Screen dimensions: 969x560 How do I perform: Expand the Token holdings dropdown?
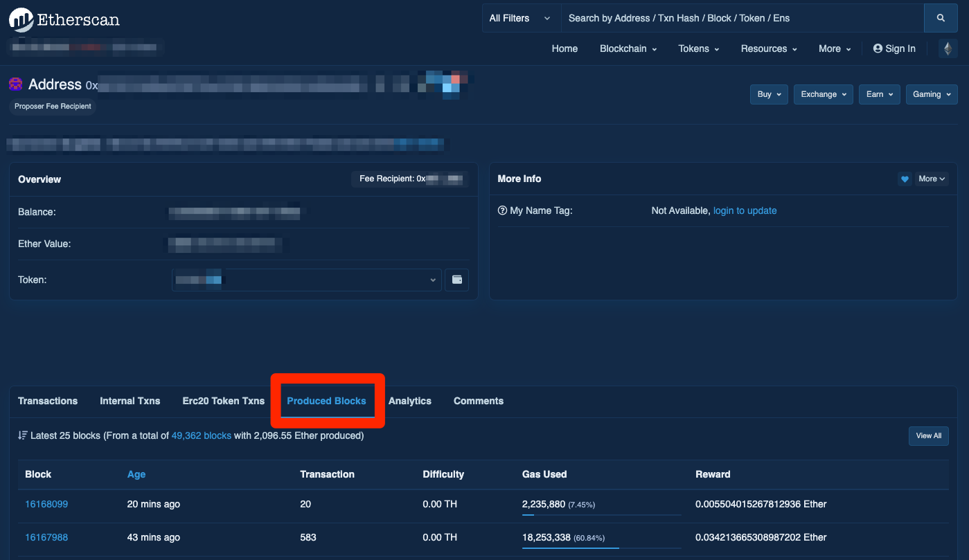(x=432, y=280)
